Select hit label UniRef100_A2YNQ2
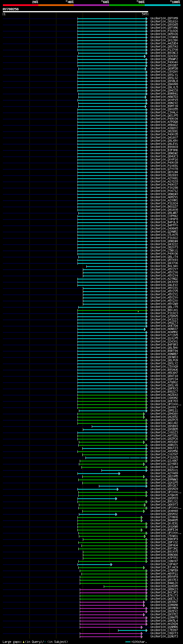The image size is (183, 644). 164,279
